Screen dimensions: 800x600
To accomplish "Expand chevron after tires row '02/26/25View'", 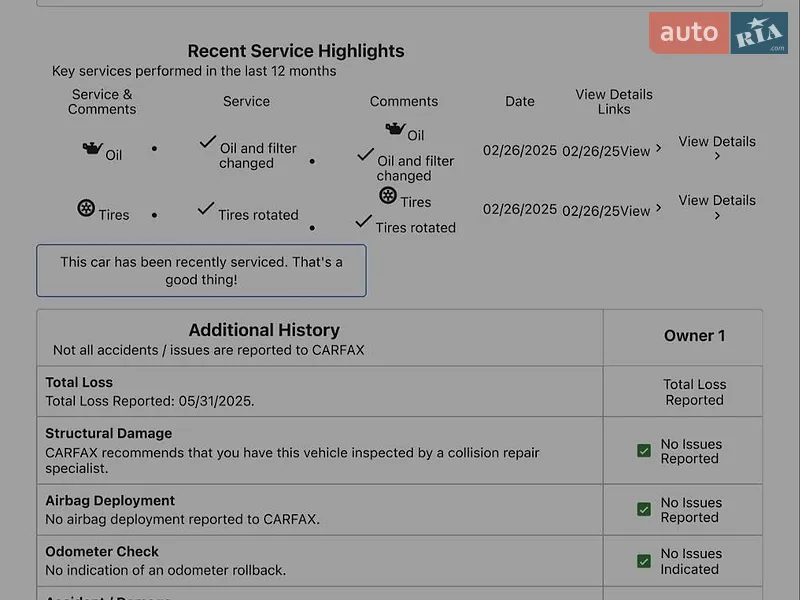I will pyautogui.click(x=659, y=208).
